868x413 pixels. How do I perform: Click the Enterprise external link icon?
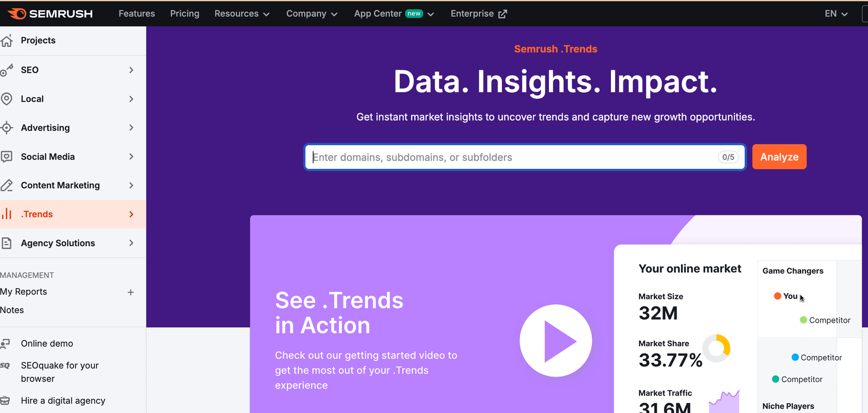(x=503, y=14)
